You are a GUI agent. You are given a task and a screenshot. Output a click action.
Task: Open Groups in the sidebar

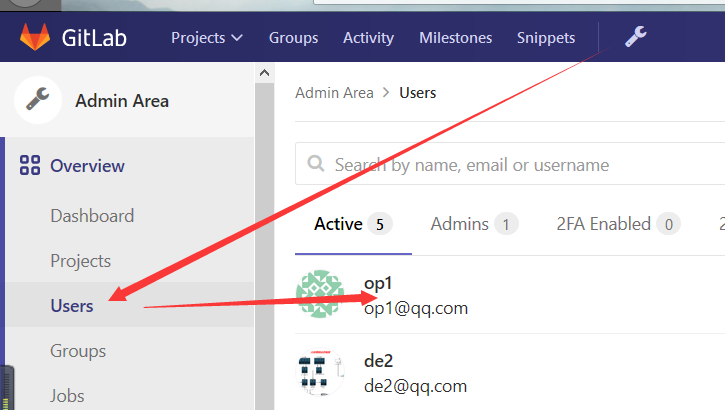(x=78, y=351)
